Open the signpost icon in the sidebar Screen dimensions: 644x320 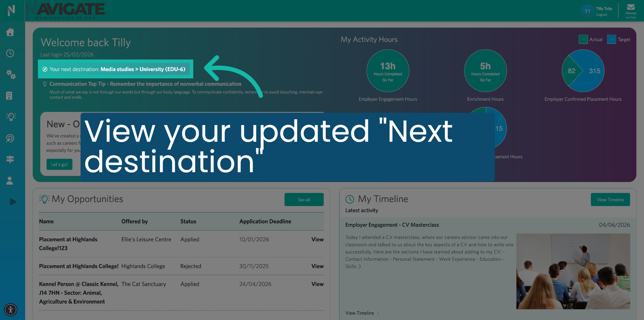click(11, 159)
